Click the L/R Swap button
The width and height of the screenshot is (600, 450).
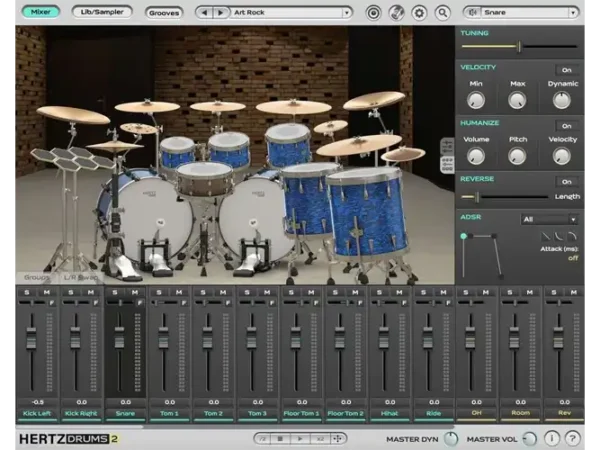(x=81, y=277)
